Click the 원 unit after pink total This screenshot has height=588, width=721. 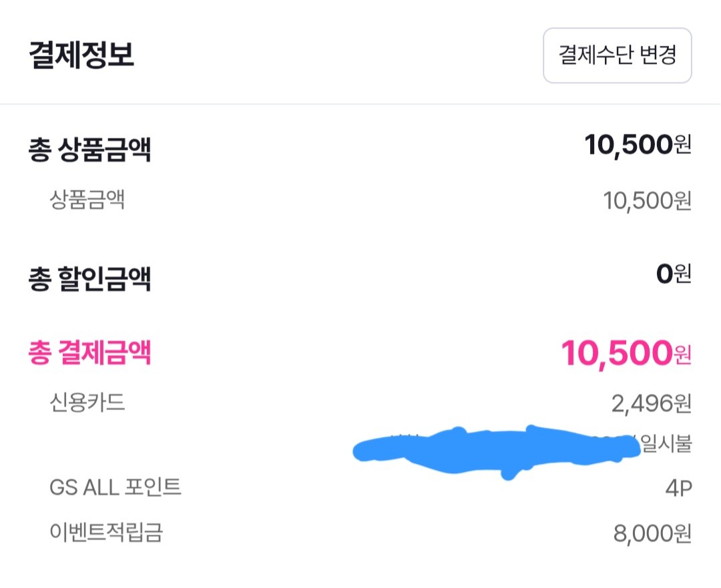coord(682,355)
